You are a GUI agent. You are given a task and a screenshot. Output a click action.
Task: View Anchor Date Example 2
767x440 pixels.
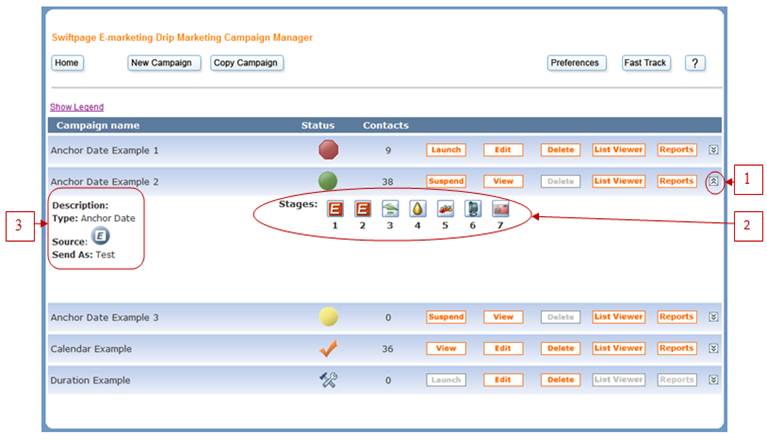pyautogui.click(x=503, y=181)
